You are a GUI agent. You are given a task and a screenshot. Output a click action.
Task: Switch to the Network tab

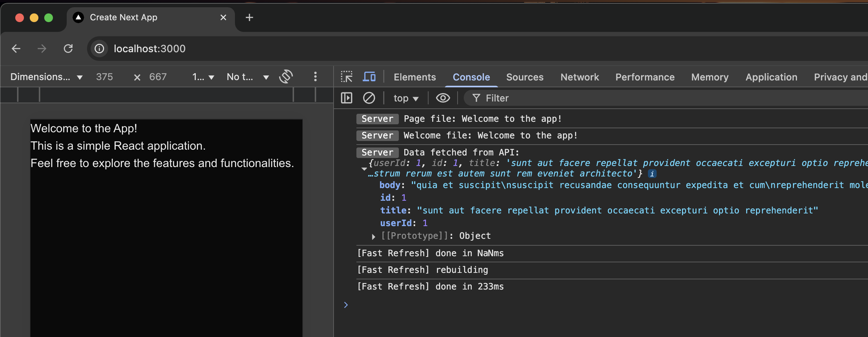tap(579, 77)
